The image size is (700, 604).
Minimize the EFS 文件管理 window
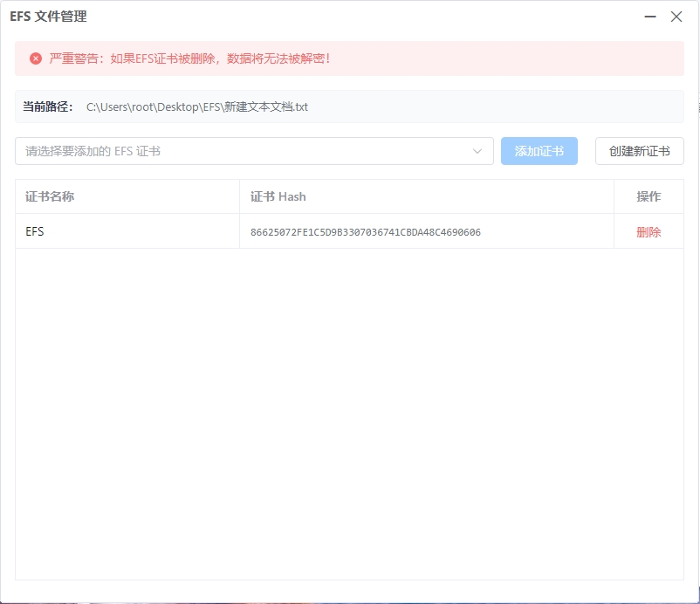650,17
